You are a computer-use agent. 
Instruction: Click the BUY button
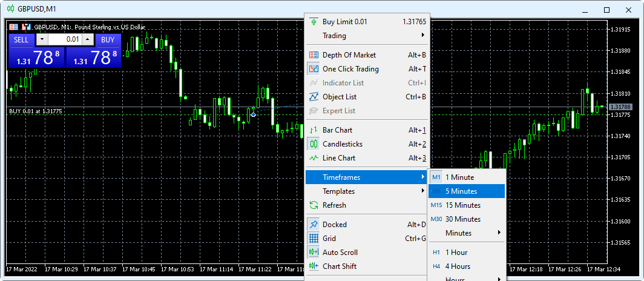(x=108, y=40)
